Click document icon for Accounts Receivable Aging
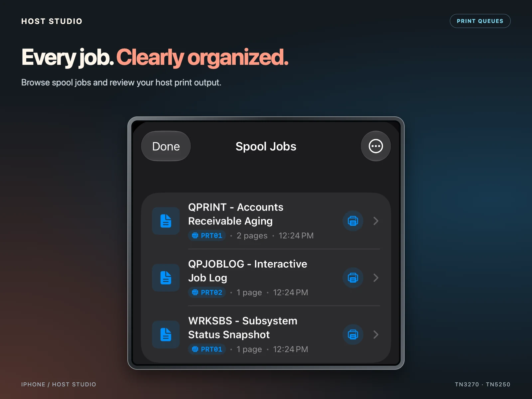This screenshot has height=399, width=532. tap(166, 221)
